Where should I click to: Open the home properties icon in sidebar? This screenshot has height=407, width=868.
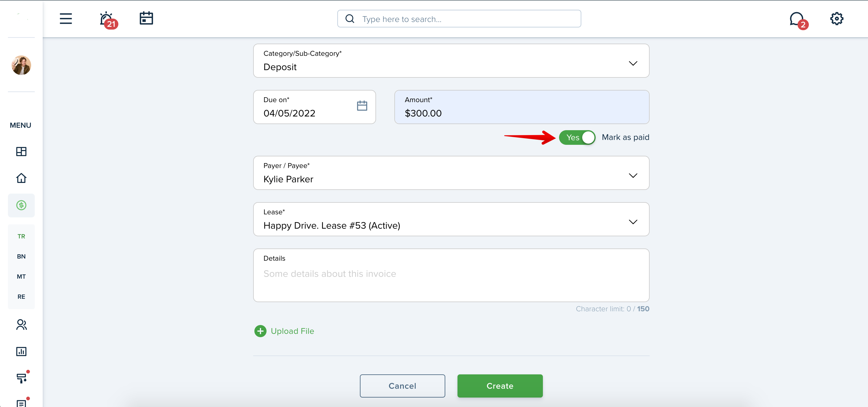[x=21, y=178]
